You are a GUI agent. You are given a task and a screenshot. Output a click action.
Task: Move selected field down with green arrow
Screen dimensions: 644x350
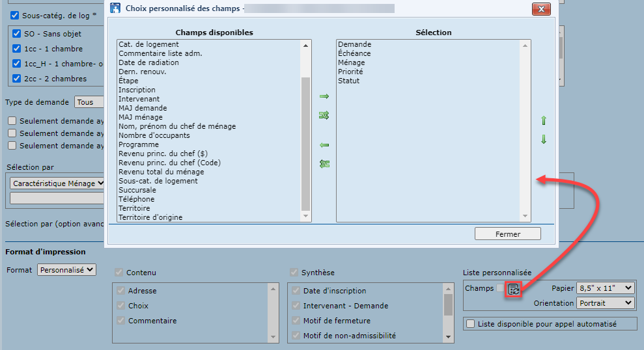(x=544, y=139)
